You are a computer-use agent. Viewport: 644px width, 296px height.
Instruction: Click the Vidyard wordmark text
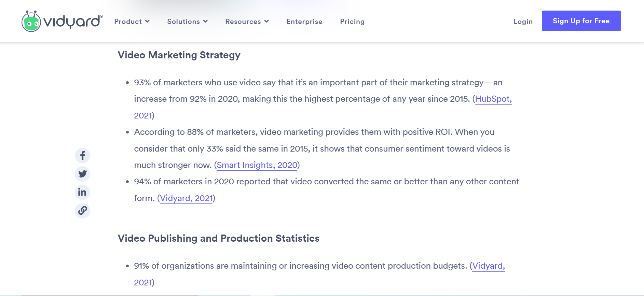tap(72, 22)
